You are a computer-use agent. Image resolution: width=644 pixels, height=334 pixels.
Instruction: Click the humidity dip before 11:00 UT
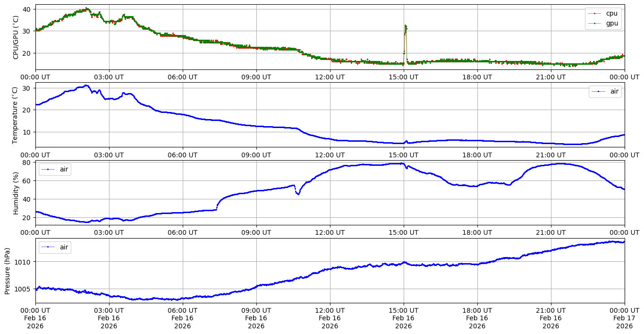coord(298,193)
